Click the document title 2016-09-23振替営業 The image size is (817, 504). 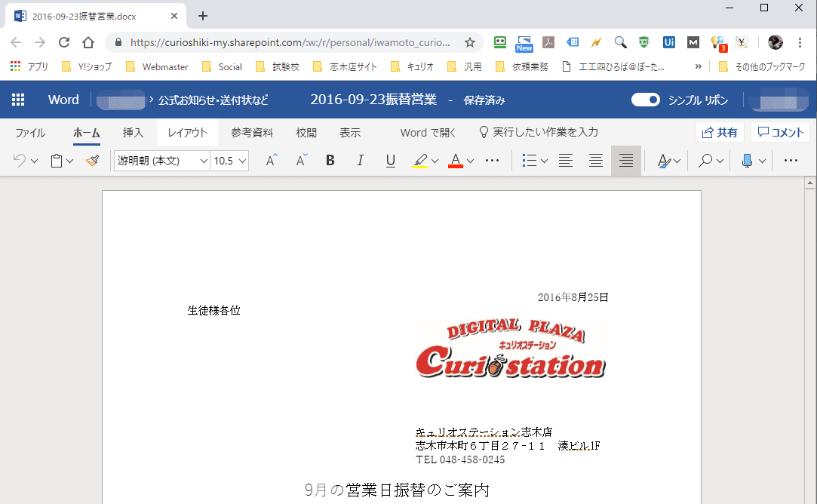tap(373, 100)
